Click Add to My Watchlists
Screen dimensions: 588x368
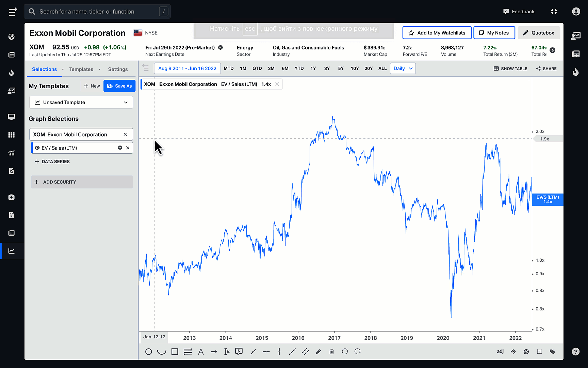coord(437,33)
